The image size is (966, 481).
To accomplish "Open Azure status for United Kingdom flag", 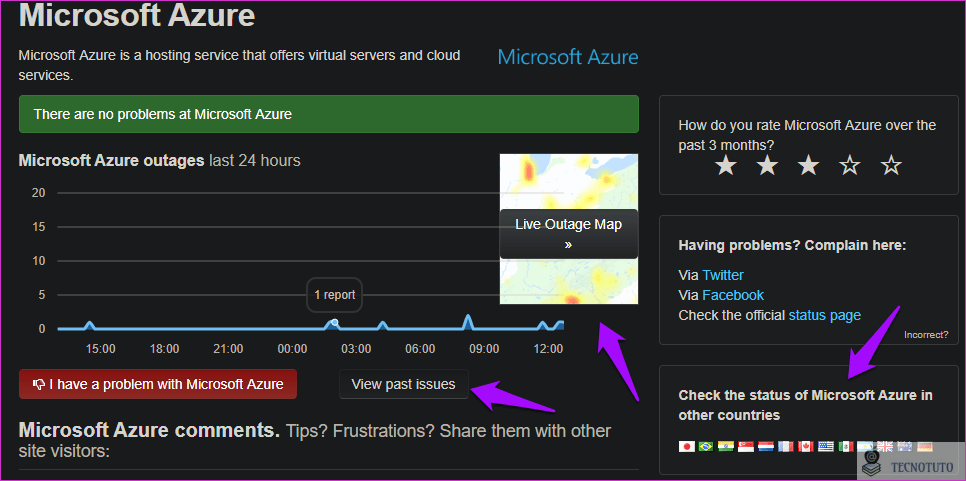I will pyautogui.click(x=885, y=447).
